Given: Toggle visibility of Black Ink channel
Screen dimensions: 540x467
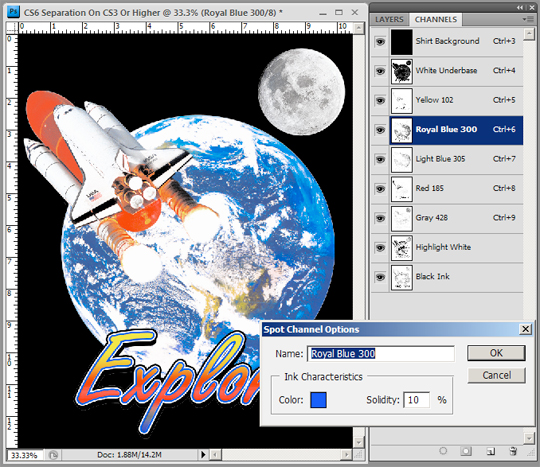Looking at the screenshot, I should pyautogui.click(x=380, y=277).
